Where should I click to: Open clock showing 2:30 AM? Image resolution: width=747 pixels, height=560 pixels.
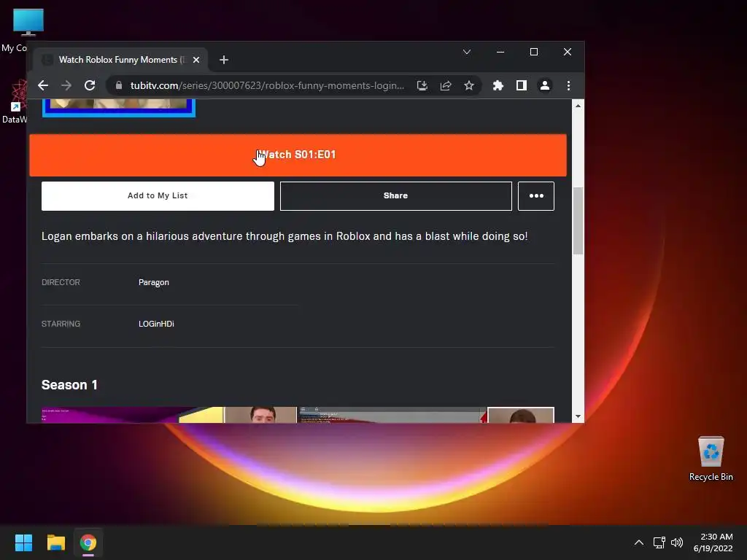point(713,542)
